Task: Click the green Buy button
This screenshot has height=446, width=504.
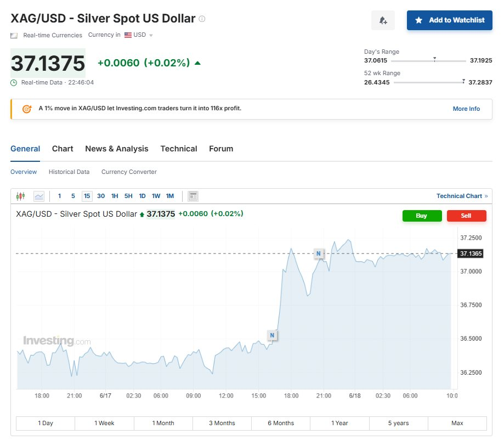Action: tap(422, 216)
